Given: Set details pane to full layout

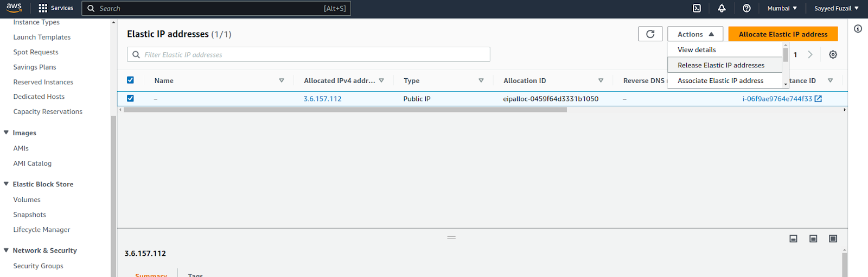Looking at the screenshot, I should (833, 239).
